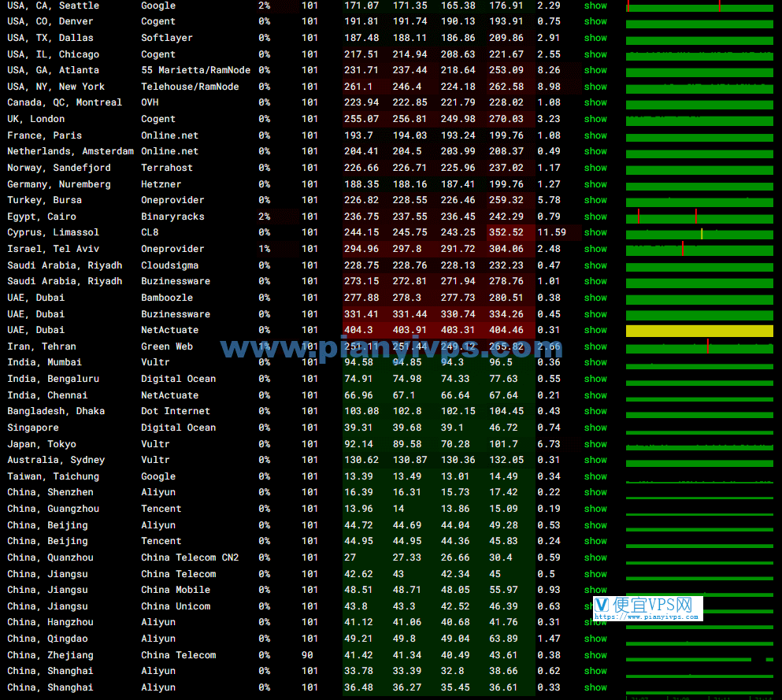Click the yellow latency graph for Dubai NetActuate
The width and height of the screenshot is (782, 700).
699,331
